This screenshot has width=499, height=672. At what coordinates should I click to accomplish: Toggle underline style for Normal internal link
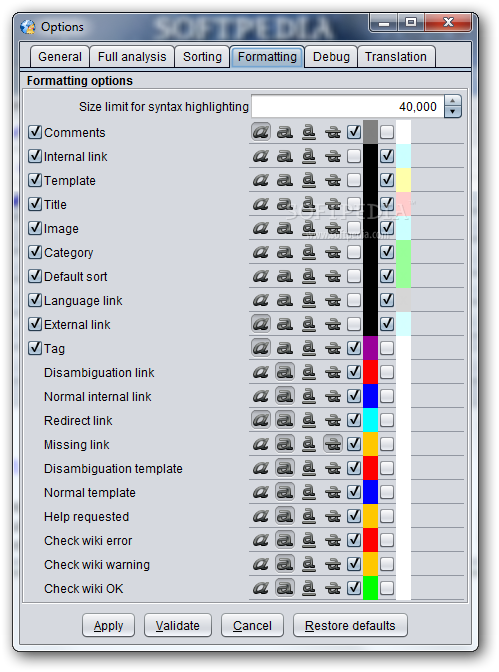coord(309,396)
